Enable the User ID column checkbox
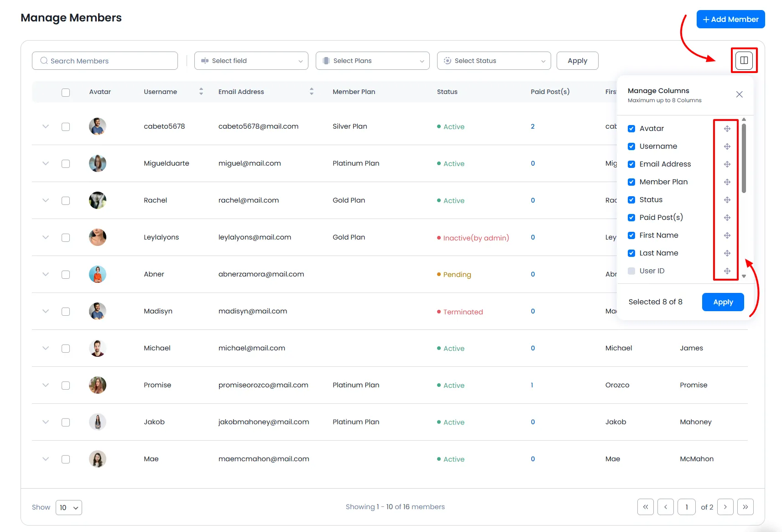 coord(631,271)
